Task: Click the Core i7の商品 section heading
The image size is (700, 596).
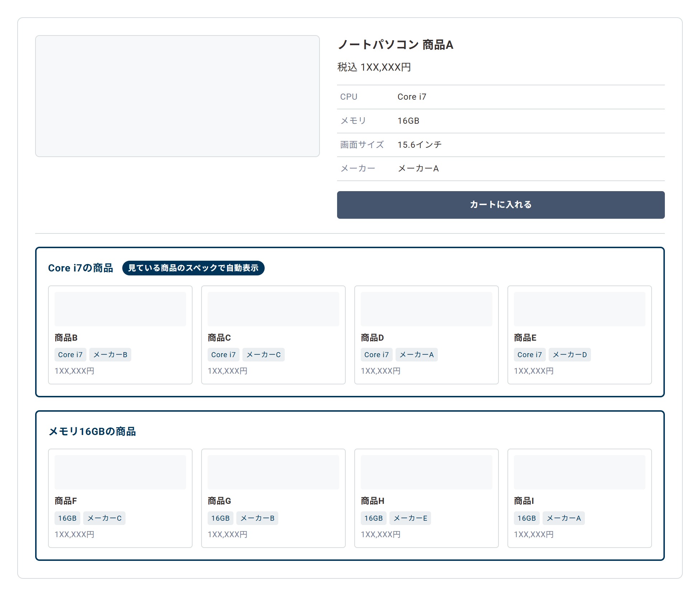Action: pyautogui.click(x=81, y=268)
